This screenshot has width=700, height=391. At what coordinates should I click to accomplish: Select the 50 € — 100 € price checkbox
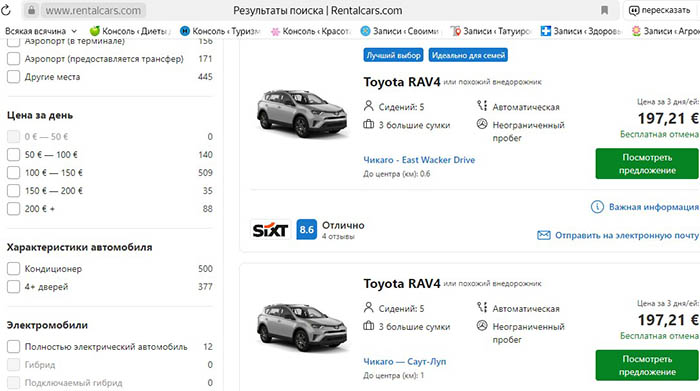click(x=13, y=155)
